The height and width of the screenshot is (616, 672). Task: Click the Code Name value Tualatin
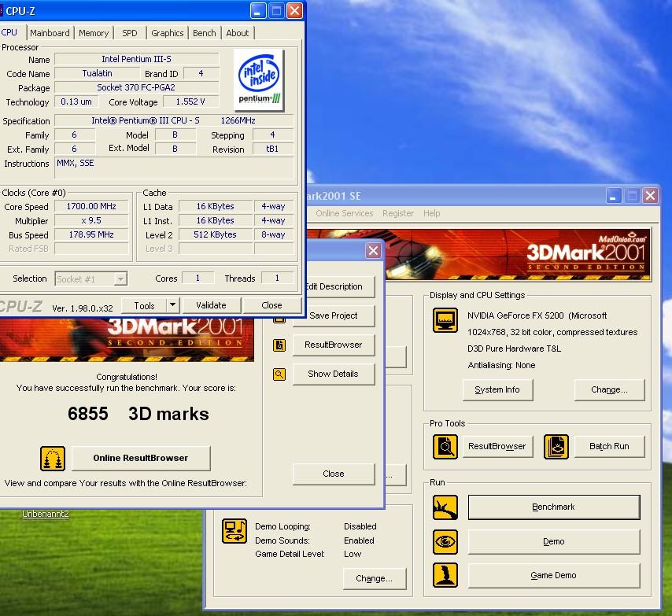coord(98,73)
